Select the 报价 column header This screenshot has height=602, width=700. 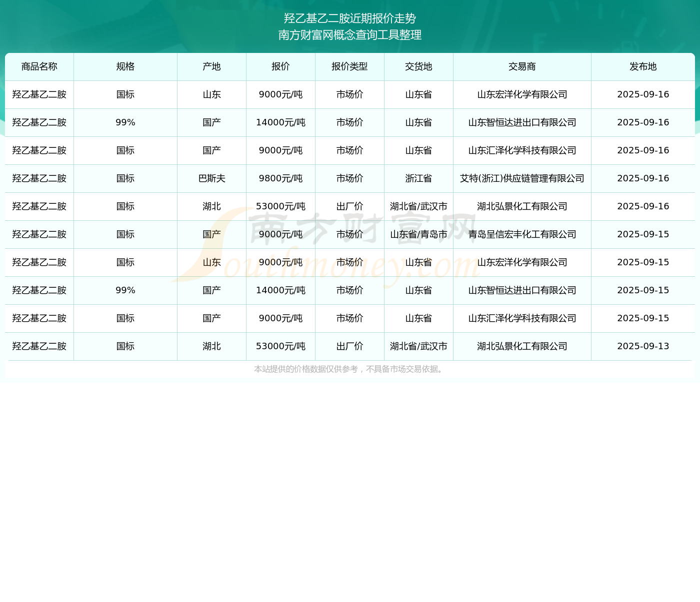(281, 66)
